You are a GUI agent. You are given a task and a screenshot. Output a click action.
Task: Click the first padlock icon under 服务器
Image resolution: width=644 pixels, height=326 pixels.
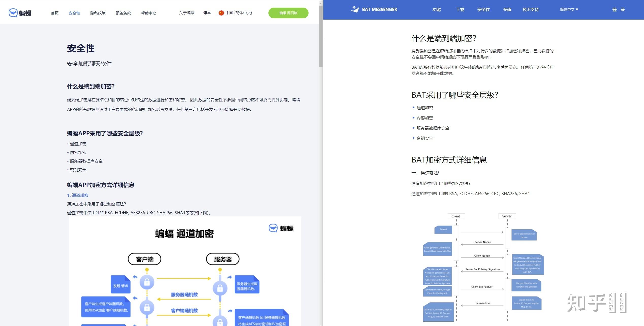tap(220, 288)
